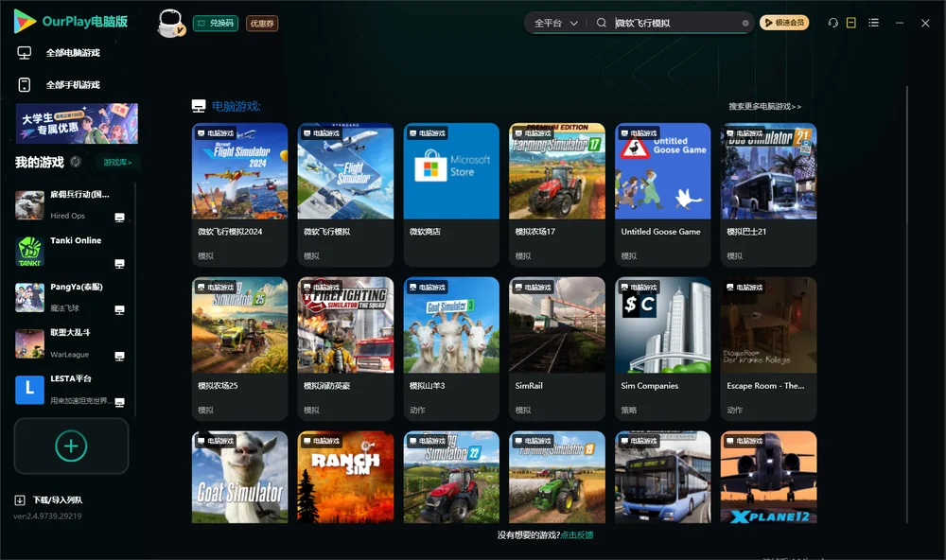Screen dimensions: 946x560
Task: Select the Tanki Online game icon
Action: (x=29, y=252)
